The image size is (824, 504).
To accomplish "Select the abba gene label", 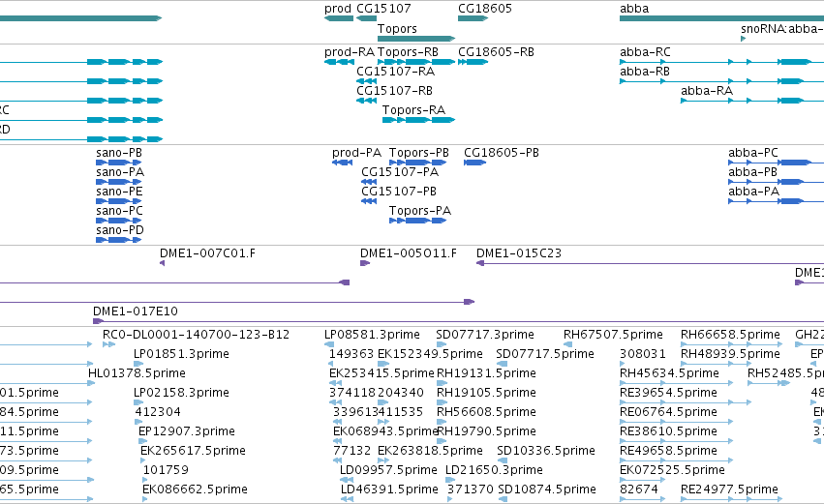I will click(x=634, y=9).
